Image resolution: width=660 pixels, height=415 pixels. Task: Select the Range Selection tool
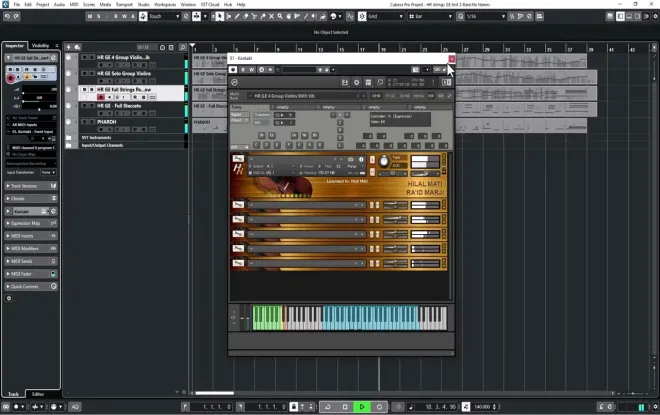228,16
